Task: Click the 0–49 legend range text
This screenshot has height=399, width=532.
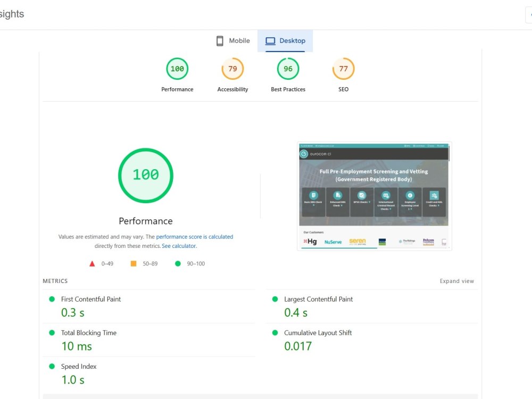Action: 107,264
